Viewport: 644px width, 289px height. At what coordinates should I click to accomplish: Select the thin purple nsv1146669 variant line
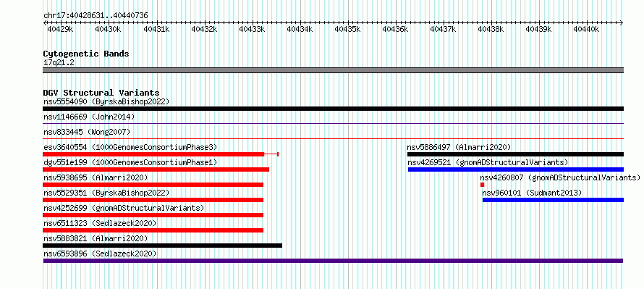pos(333,123)
